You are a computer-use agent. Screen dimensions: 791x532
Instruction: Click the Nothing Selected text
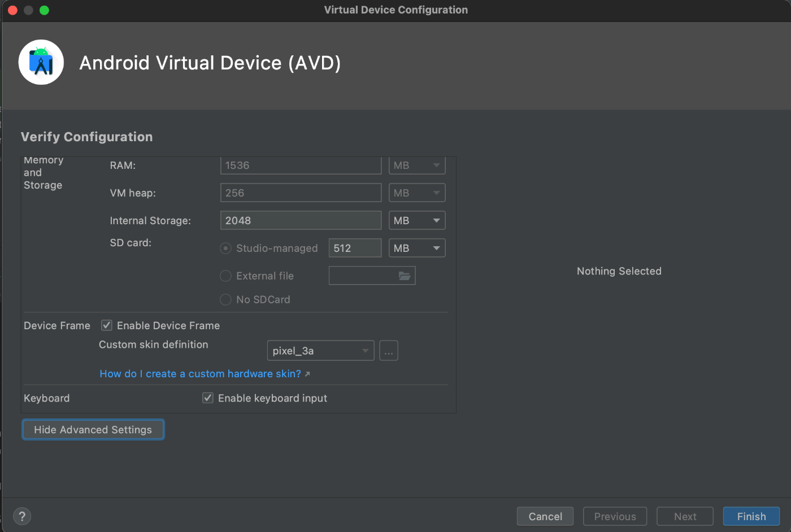619,271
